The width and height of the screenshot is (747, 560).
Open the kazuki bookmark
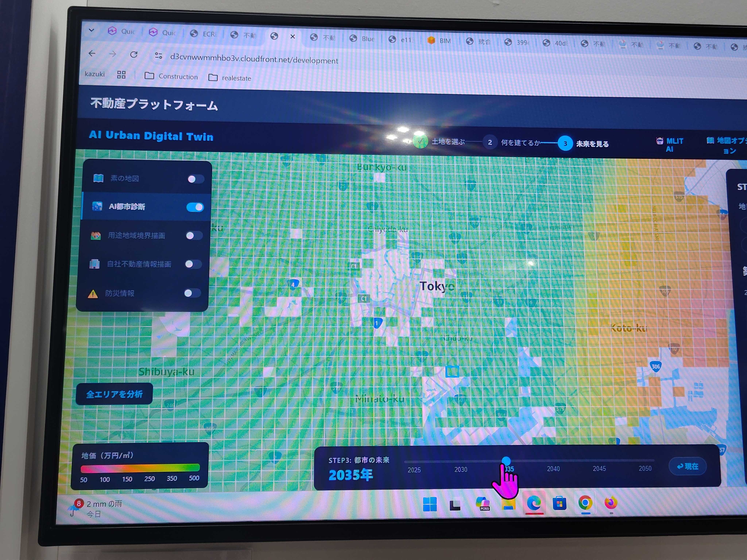(x=94, y=74)
